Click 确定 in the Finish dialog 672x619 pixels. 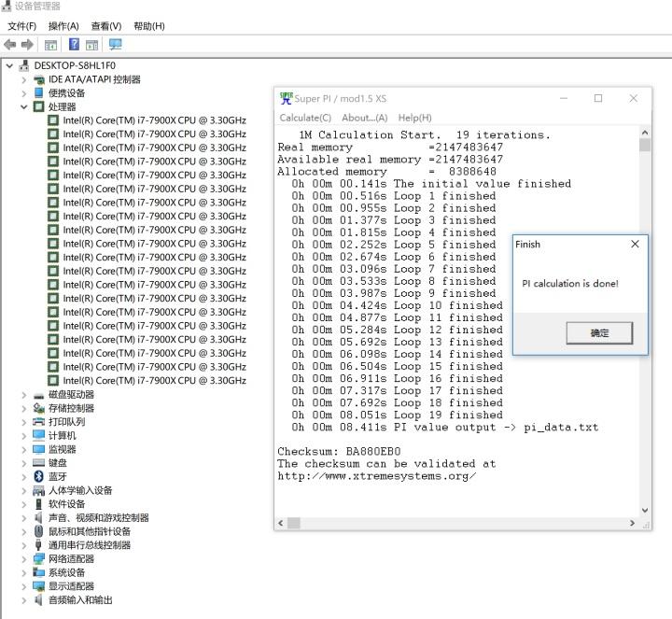tap(599, 333)
